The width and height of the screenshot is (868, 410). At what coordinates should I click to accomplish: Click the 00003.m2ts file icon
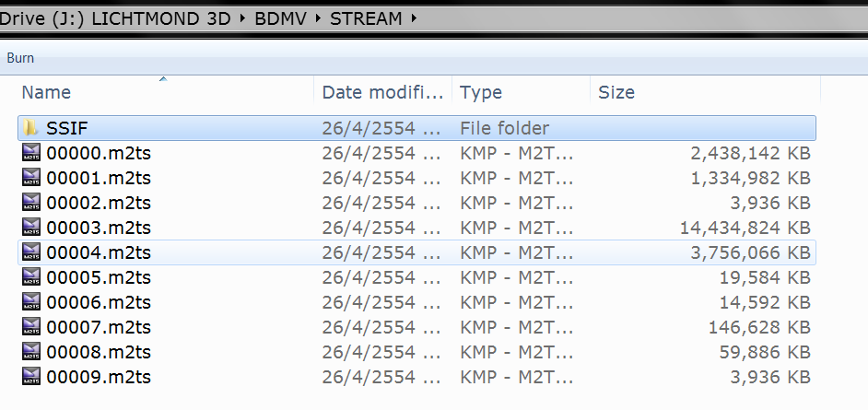(x=31, y=228)
